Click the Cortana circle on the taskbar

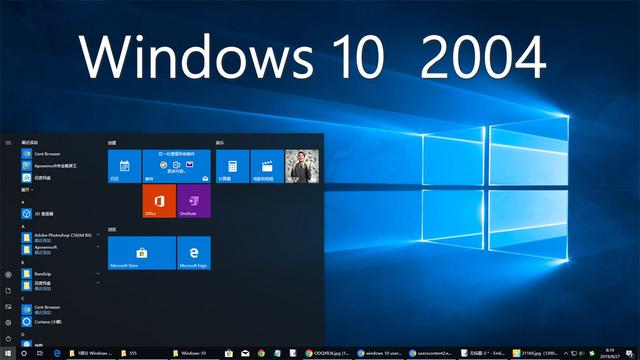[x=24, y=353]
